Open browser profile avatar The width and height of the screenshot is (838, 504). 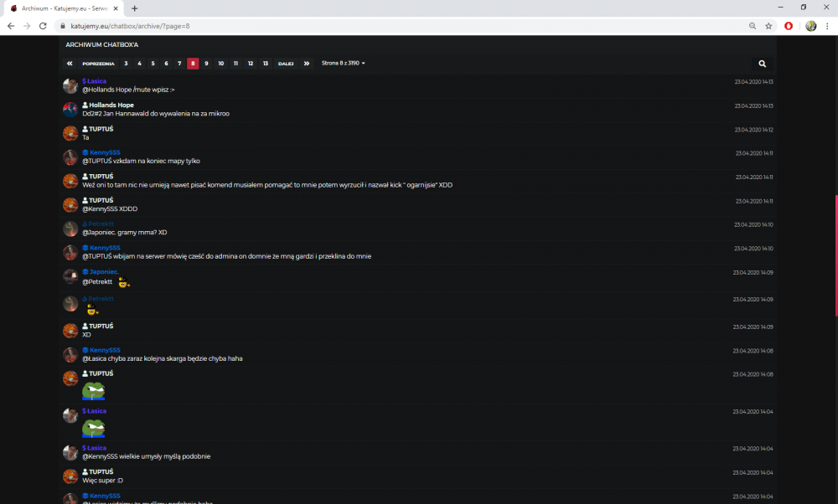(810, 26)
